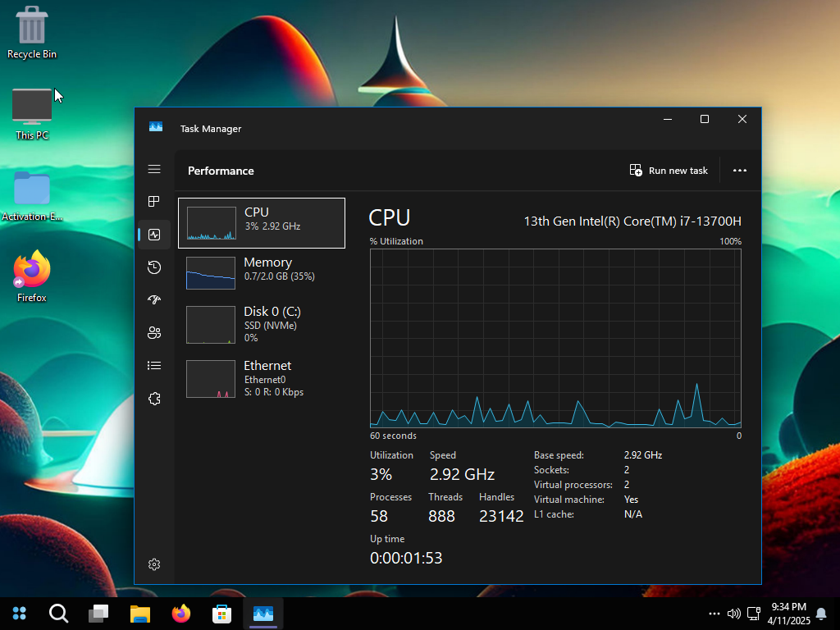
Task: Click the Sockets label
Action: point(551,470)
